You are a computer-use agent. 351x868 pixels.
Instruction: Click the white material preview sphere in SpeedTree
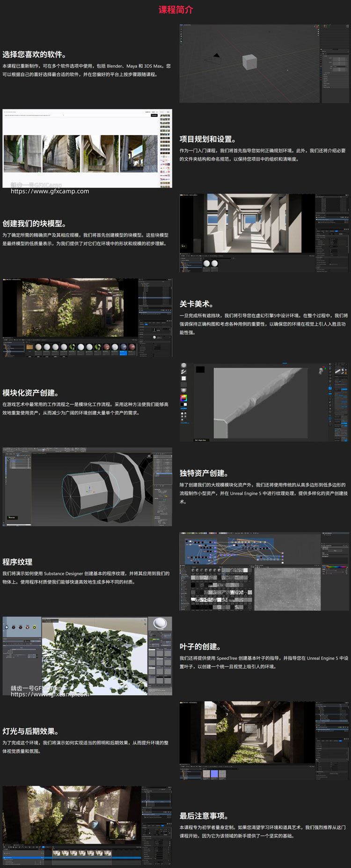[x=160, y=624]
